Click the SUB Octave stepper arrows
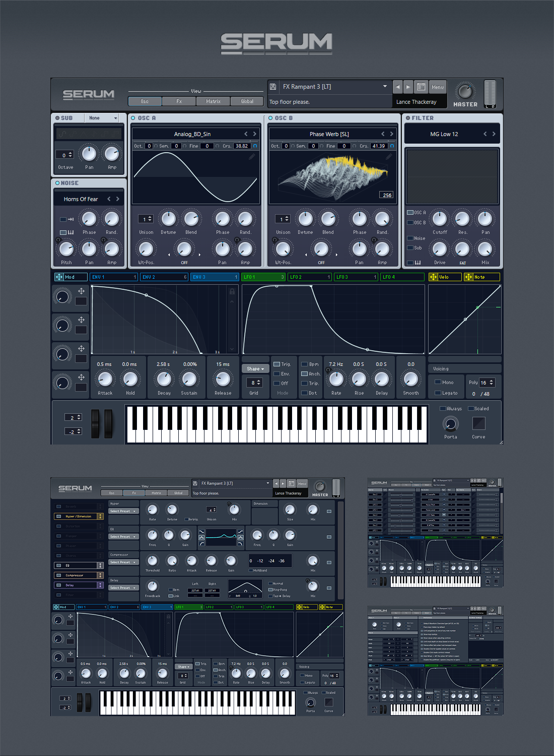The width and height of the screenshot is (554, 756). [x=71, y=155]
